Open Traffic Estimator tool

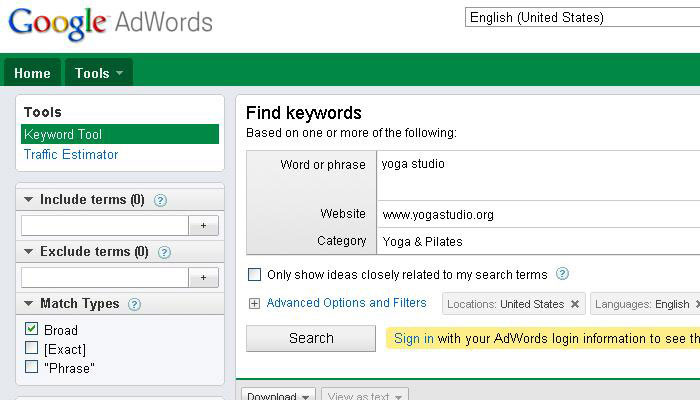pos(71,154)
